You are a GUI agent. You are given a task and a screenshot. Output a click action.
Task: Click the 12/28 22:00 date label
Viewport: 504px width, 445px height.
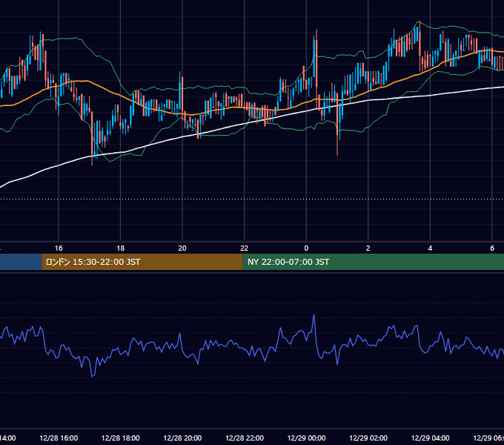pyautogui.click(x=245, y=438)
